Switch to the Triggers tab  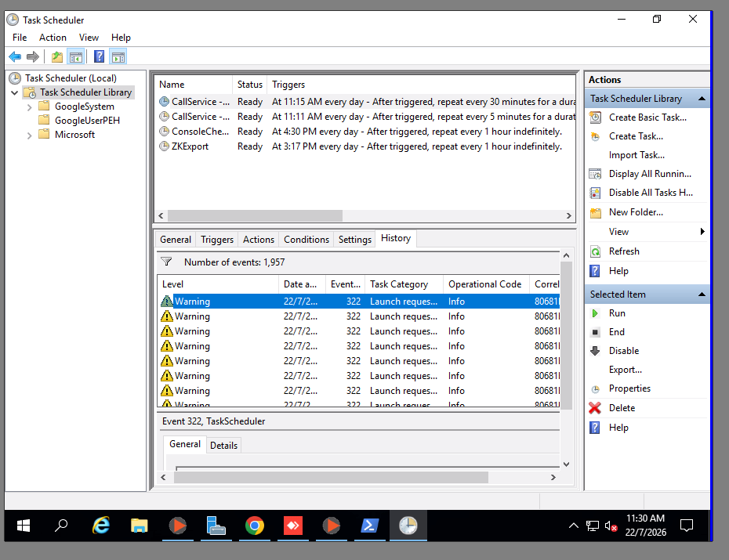click(x=217, y=240)
